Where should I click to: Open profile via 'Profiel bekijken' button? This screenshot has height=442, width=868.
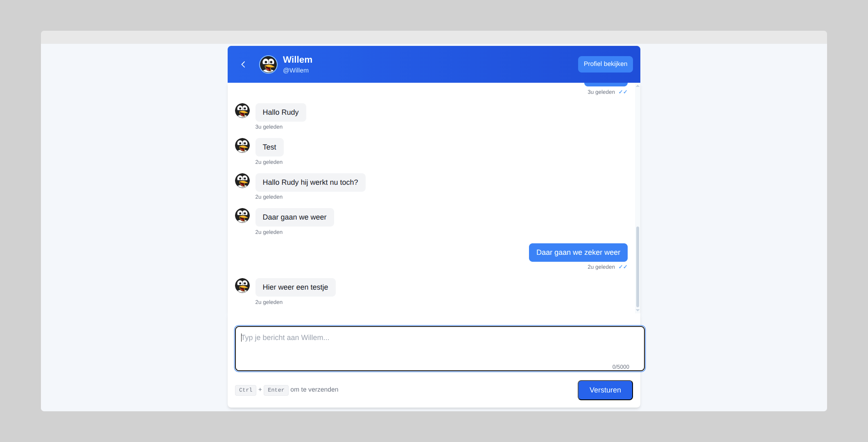click(605, 64)
